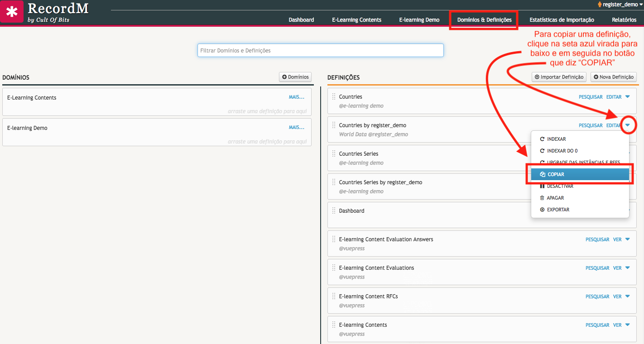Click PESQUISAR for Countries by register_demo
The width and height of the screenshot is (644, 344).
[591, 125]
